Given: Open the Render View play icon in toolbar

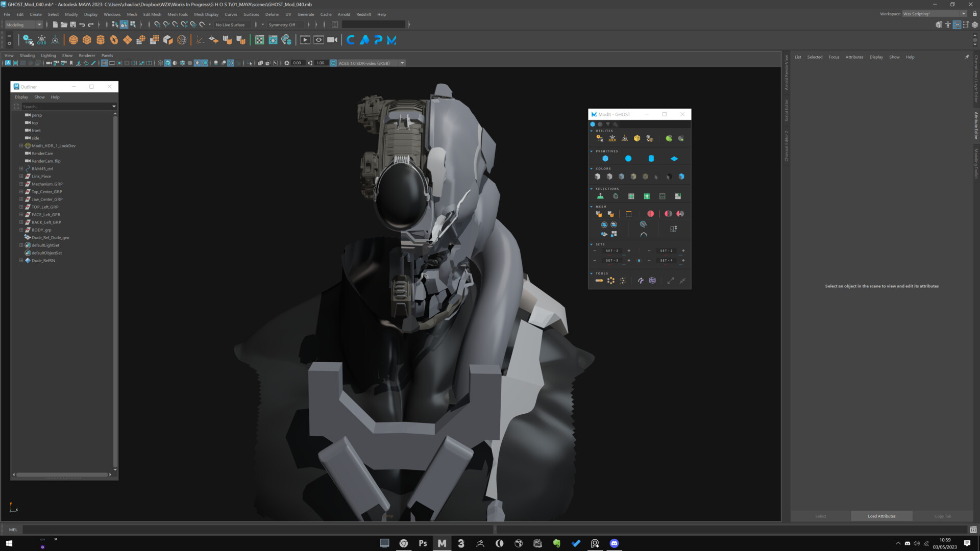Looking at the screenshot, I should pos(305,40).
